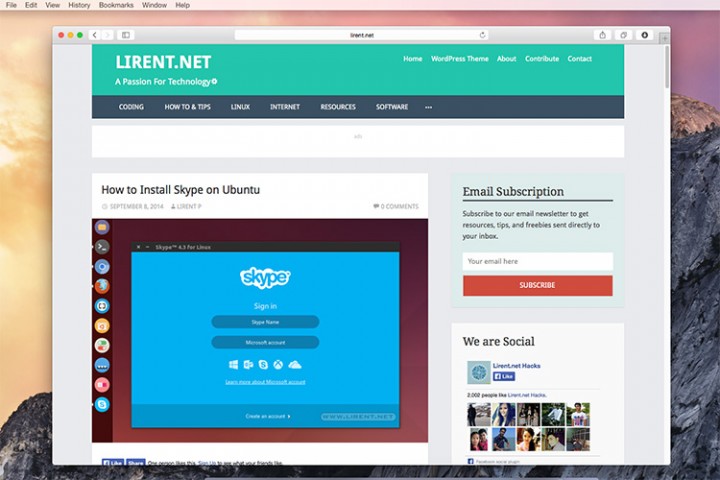Open the Contribute link

click(x=542, y=59)
